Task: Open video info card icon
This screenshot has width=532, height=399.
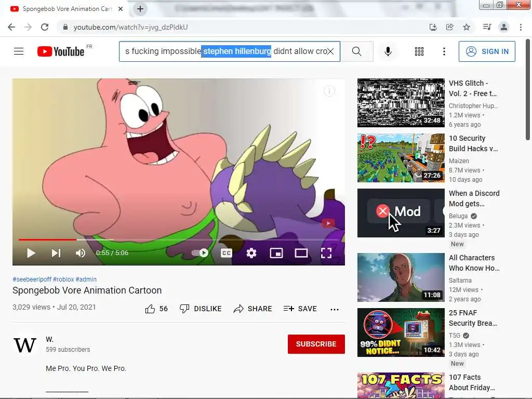Action: pos(329,91)
